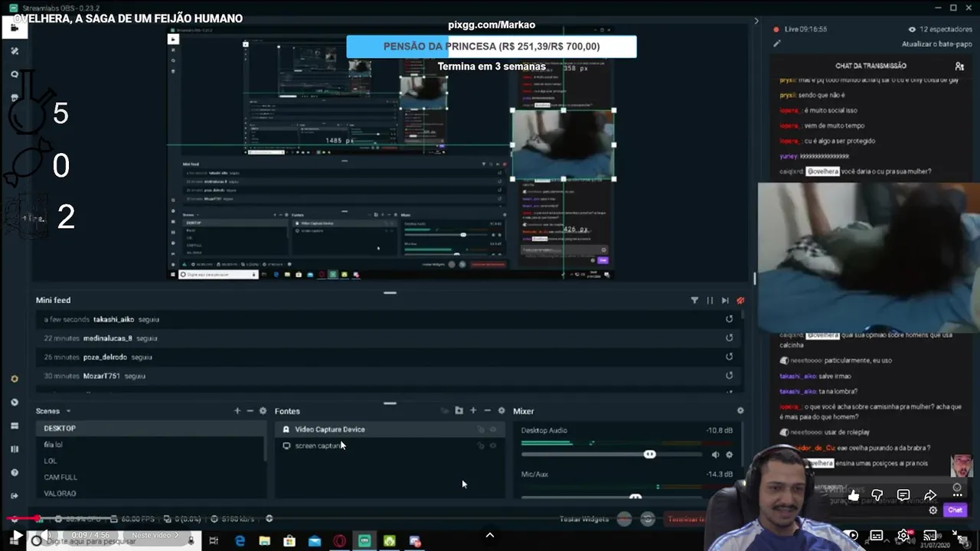Adjust the Desktop Audio volume slider handle
Viewport: 980px width, 551px height.
[x=650, y=455]
